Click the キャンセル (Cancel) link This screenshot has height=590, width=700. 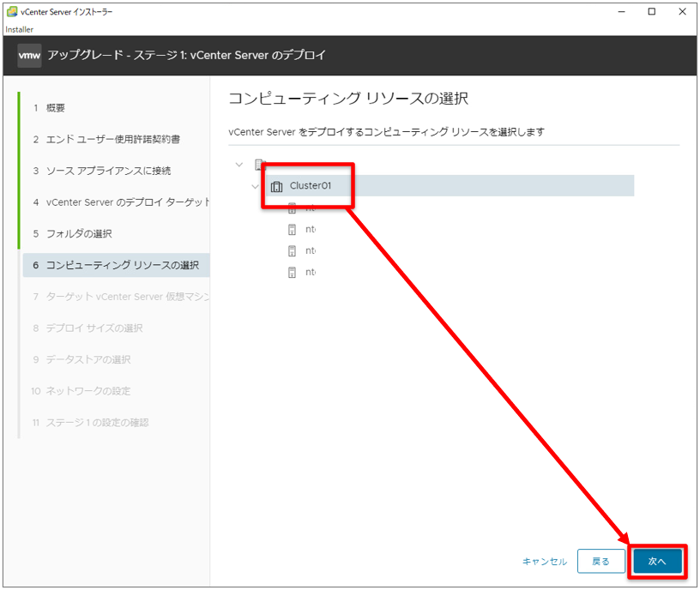coord(545,562)
